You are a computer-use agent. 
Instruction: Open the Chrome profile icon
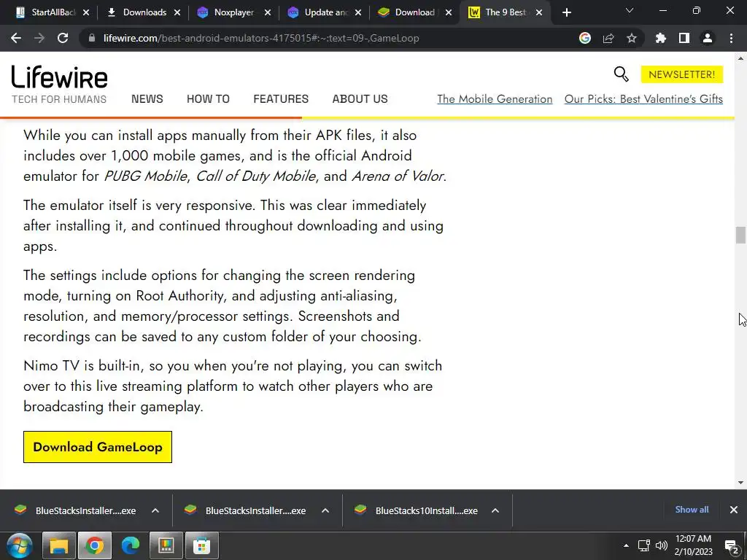pyautogui.click(x=708, y=38)
